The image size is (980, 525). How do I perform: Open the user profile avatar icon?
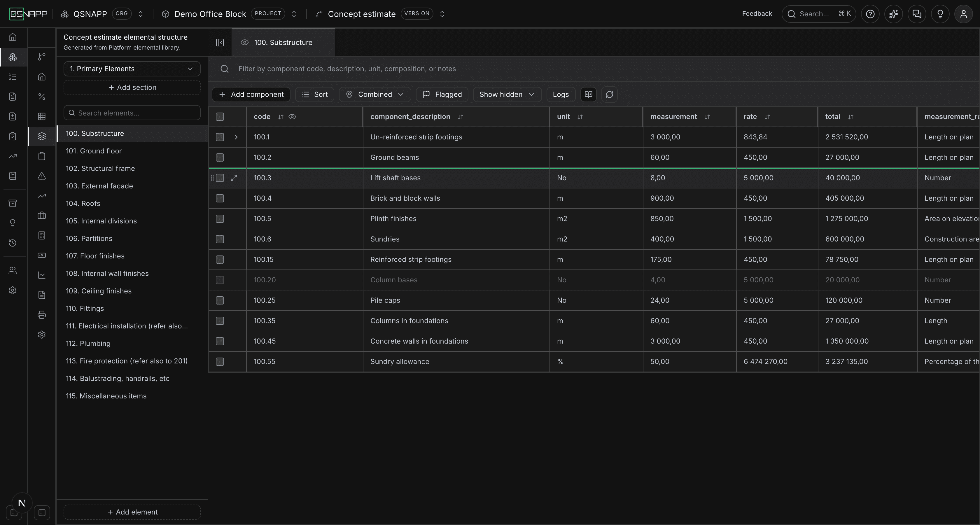tap(964, 14)
